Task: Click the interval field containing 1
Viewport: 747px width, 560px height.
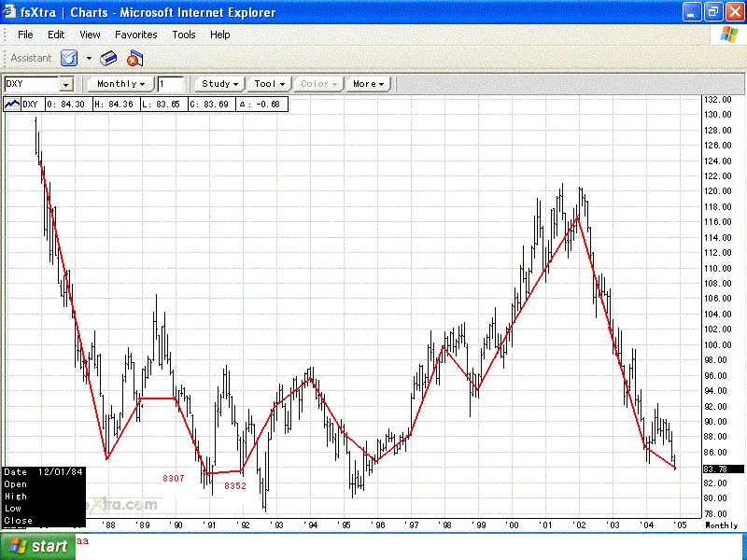Action: pyautogui.click(x=171, y=84)
